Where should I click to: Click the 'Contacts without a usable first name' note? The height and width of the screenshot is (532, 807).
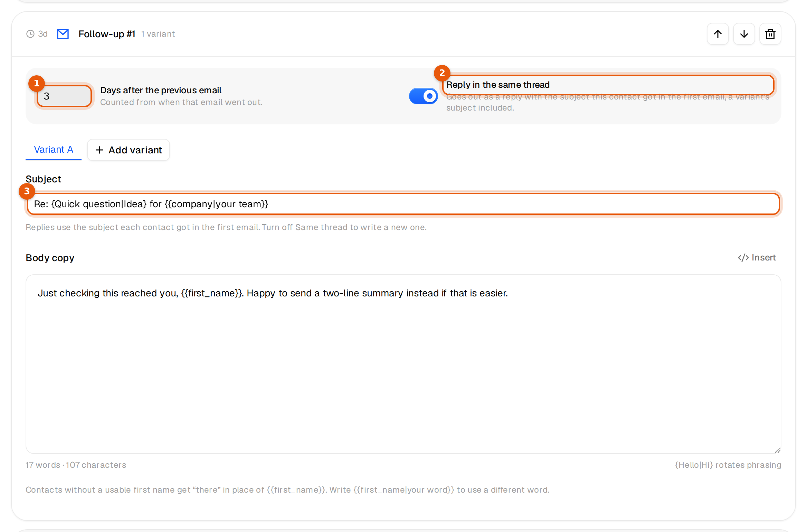click(287, 490)
